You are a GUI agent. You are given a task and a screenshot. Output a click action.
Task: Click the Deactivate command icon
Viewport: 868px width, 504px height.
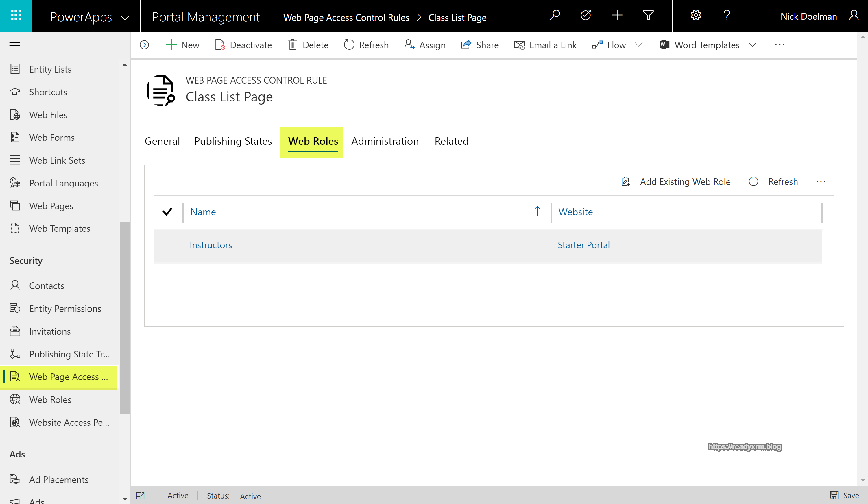coord(220,45)
